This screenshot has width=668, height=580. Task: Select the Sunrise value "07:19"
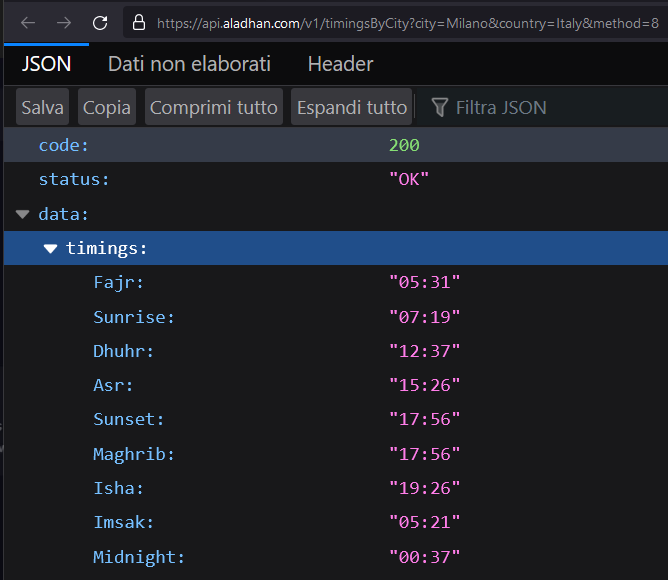pos(425,317)
